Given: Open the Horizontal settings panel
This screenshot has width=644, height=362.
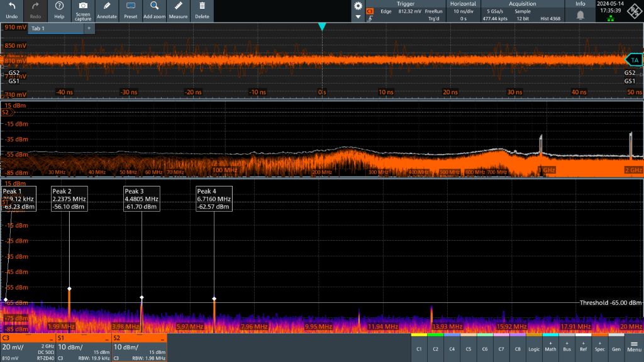Looking at the screenshot, I should pos(463,11).
